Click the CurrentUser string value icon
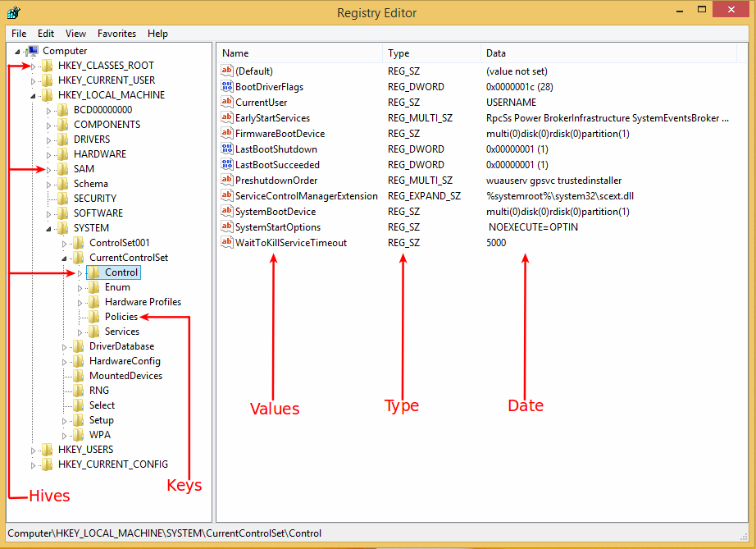The height and width of the screenshot is (549, 756). [x=227, y=103]
